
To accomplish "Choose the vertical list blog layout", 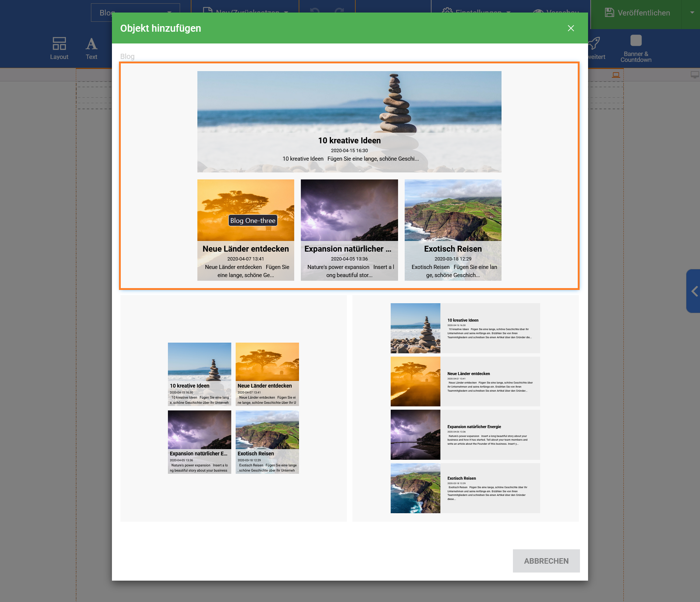I will (465, 408).
